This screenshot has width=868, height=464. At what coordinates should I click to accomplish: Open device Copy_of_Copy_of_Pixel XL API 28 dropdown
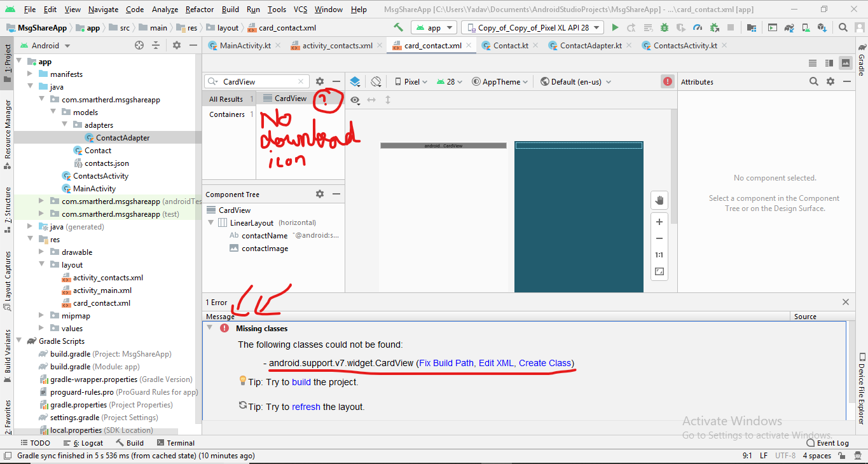tap(532, 27)
